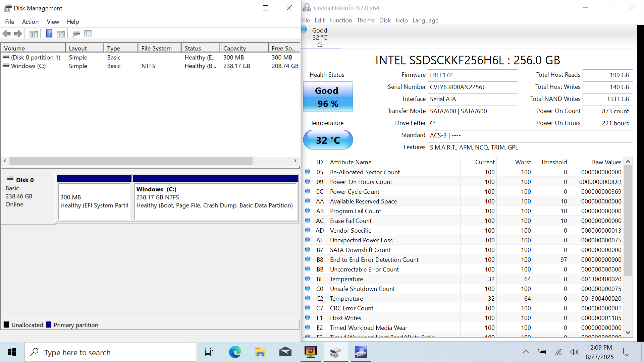Open Disk Management Action menu
This screenshot has height=362, width=644.
30,21
